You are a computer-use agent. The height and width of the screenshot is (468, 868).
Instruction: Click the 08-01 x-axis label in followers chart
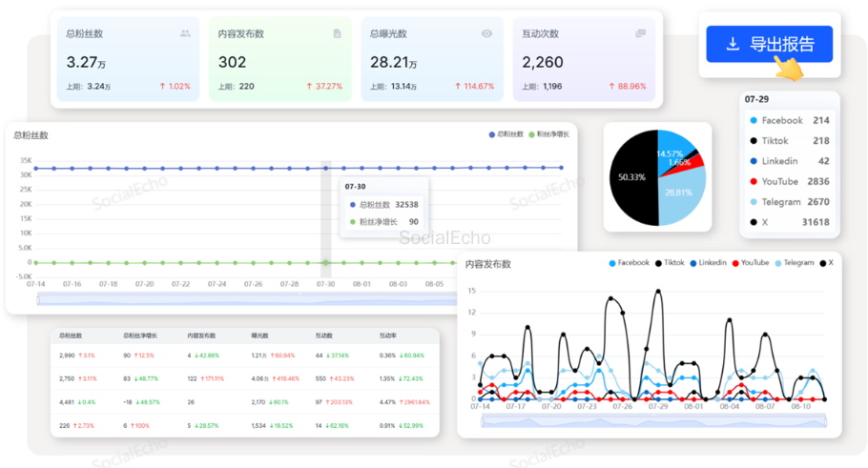pyautogui.click(x=362, y=284)
